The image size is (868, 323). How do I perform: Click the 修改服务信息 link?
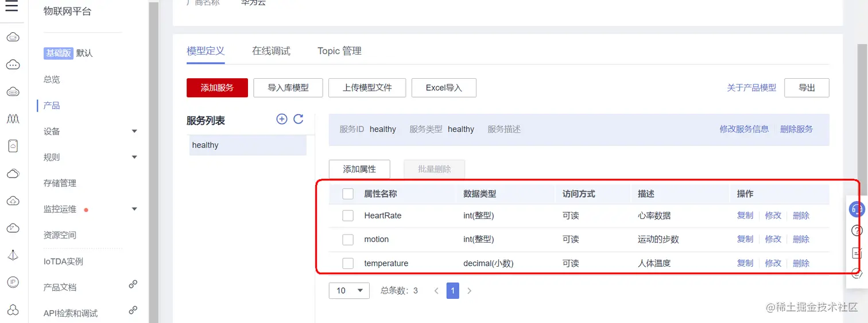coord(744,129)
